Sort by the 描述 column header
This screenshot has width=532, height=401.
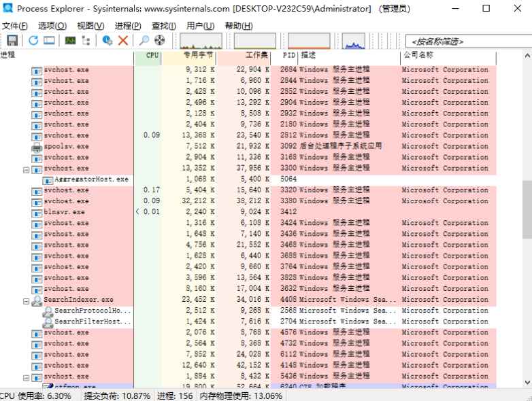click(349, 55)
